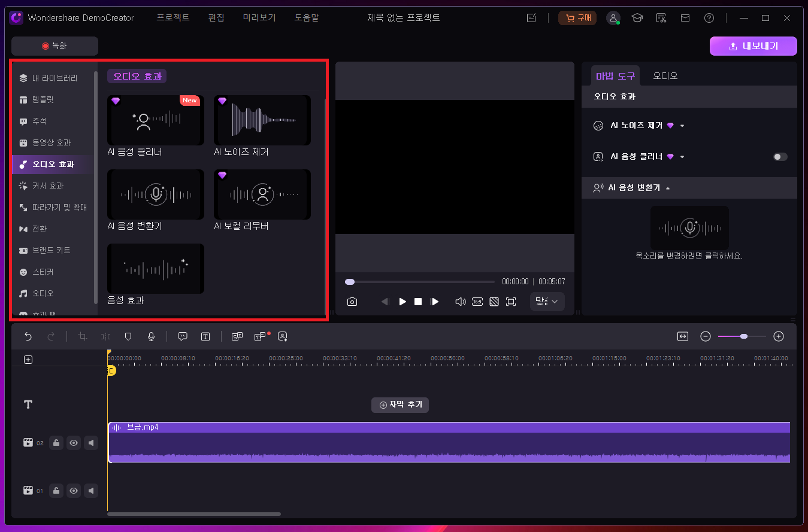Click the scissors coupon icon in title bar
This screenshot has height=532, width=808.
661,18
